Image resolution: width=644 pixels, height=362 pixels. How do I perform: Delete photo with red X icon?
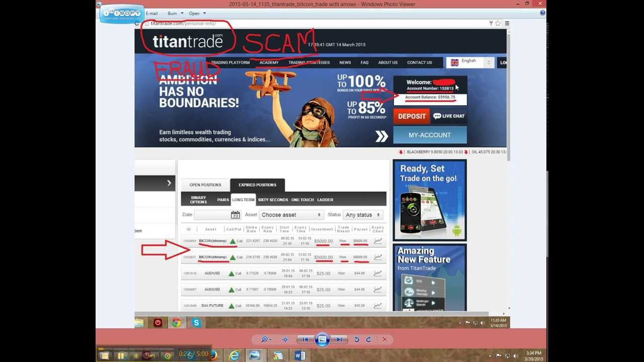(x=385, y=339)
